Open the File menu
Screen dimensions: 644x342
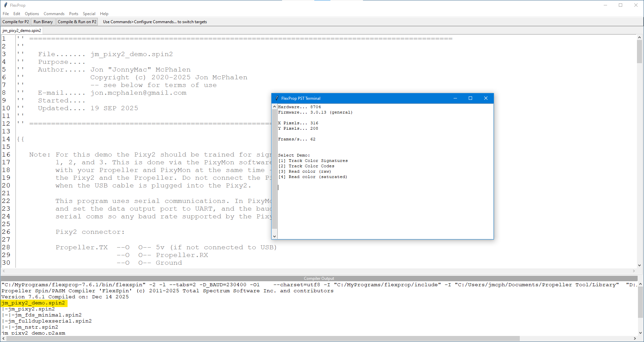coord(6,14)
